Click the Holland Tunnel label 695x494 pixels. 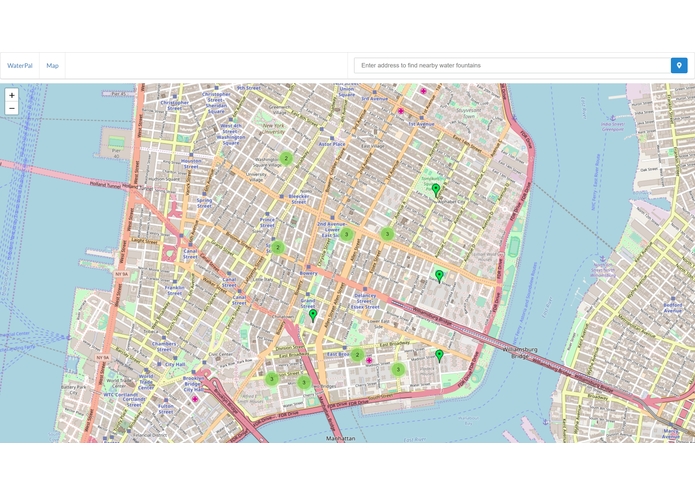105,185
